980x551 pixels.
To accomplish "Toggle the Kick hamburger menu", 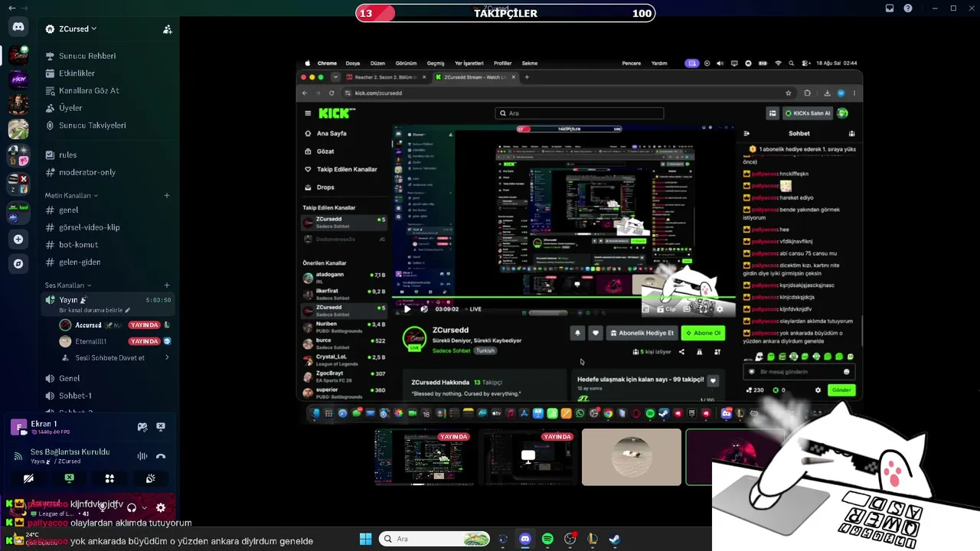I will [x=308, y=113].
